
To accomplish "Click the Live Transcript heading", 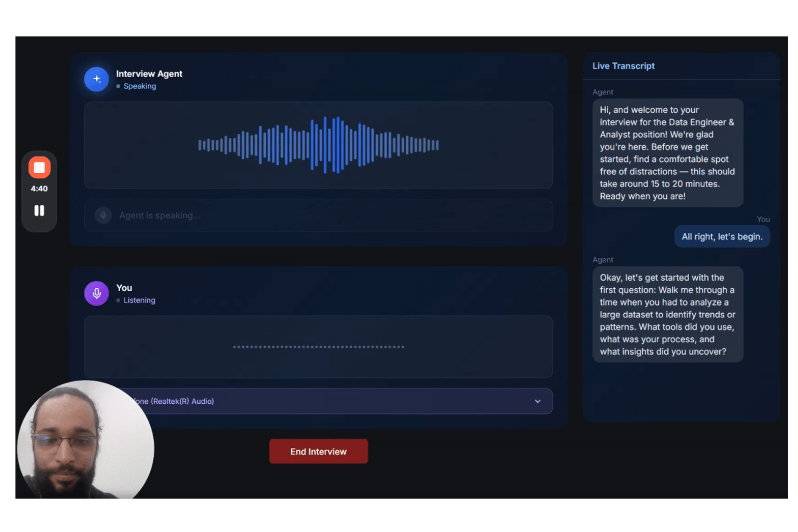I will [623, 66].
